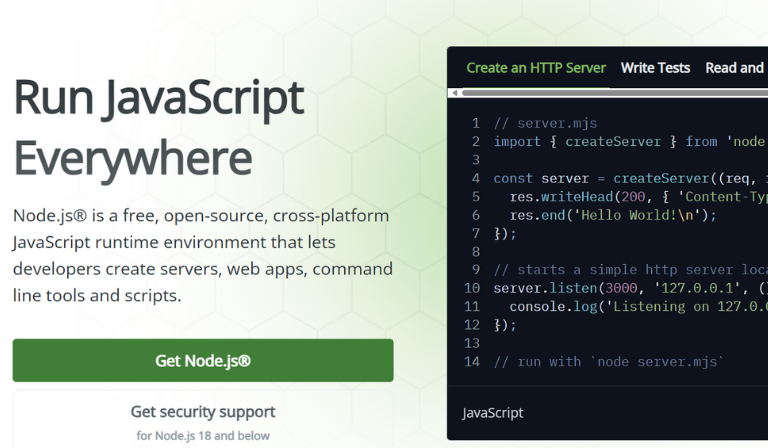Click the 'for Node.js 18 and below' text
Image resolution: width=768 pixels, height=448 pixels.
[203, 435]
